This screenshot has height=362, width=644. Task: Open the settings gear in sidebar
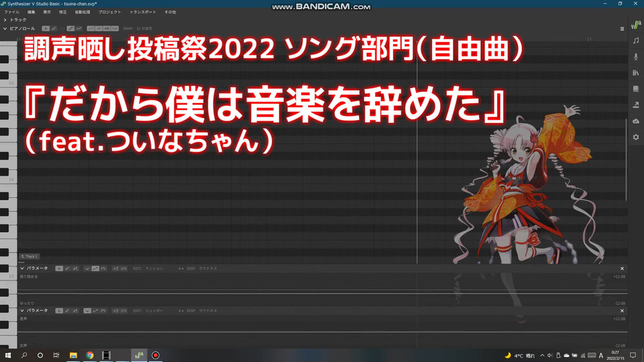point(636,137)
